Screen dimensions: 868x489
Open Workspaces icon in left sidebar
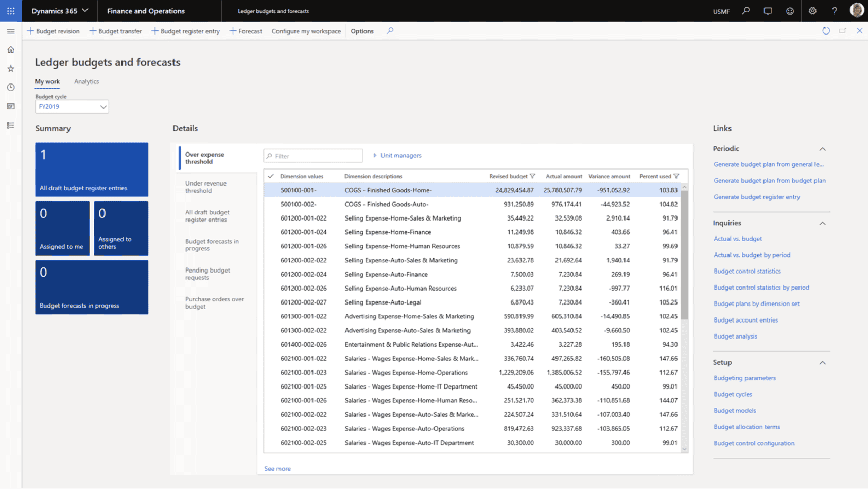(x=11, y=106)
